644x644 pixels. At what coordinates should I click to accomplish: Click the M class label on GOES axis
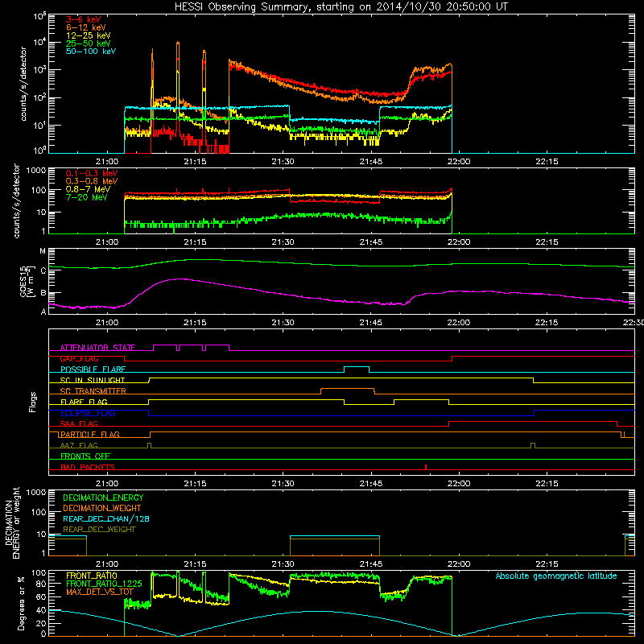(x=43, y=251)
